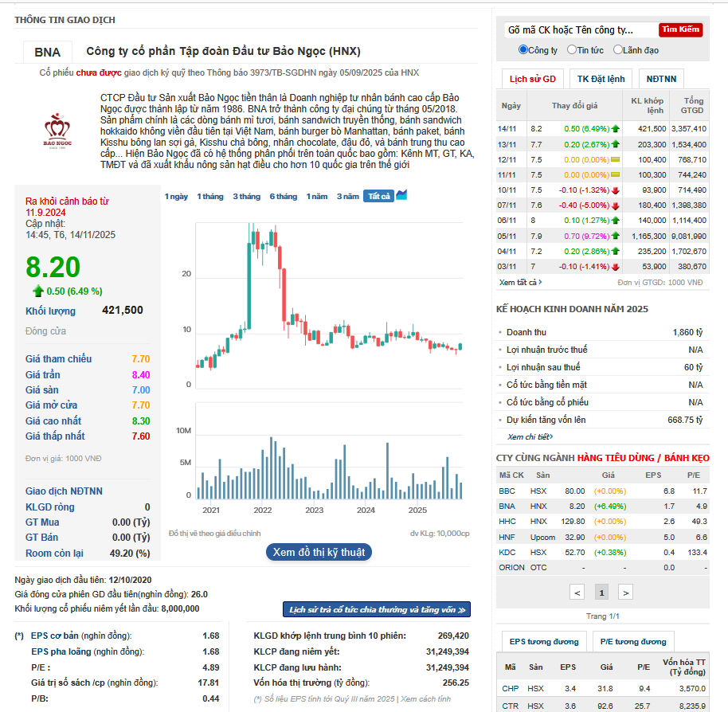Open ORION stock in peer table

click(511, 568)
